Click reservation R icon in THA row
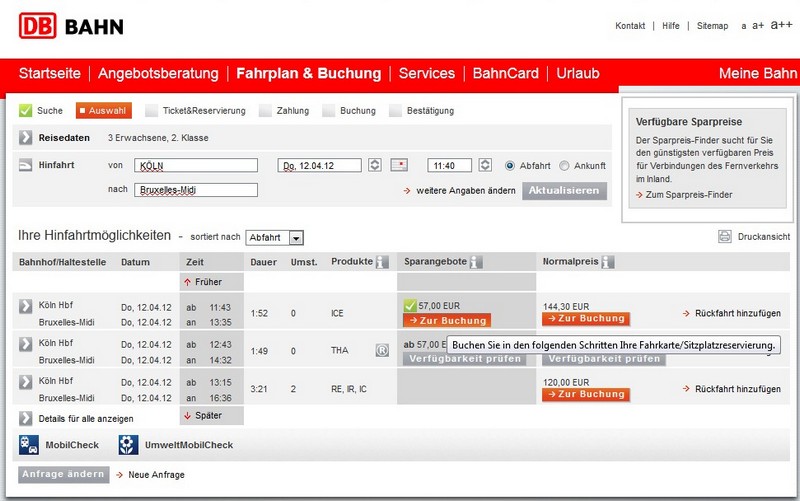Viewport: 800px width, 501px height. pos(382,350)
